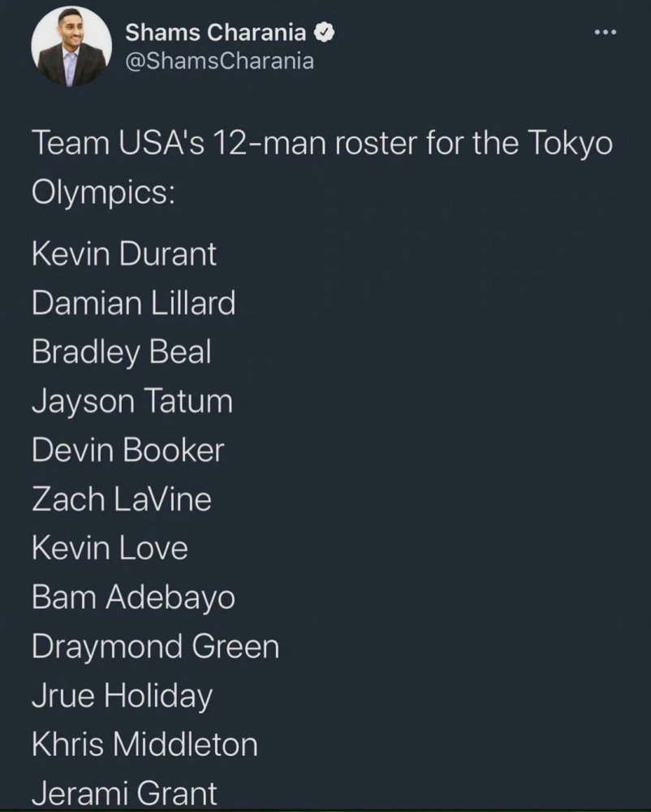Screen dimensions: 651x812
Task: Open the @ShamsCharania handle link
Action: pyautogui.click(x=219, y=62)
